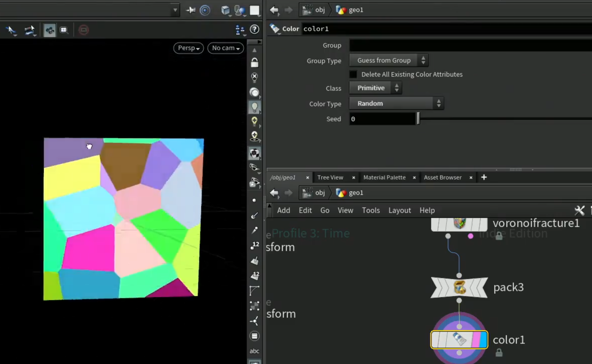Open the Tools menu
The image size is (592, 364).
coord(371,210)
